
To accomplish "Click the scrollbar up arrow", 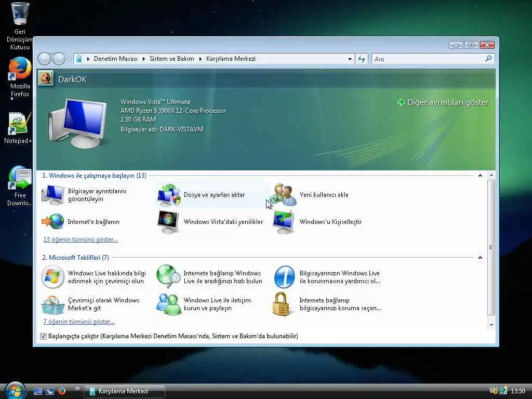I will point(491,175).
